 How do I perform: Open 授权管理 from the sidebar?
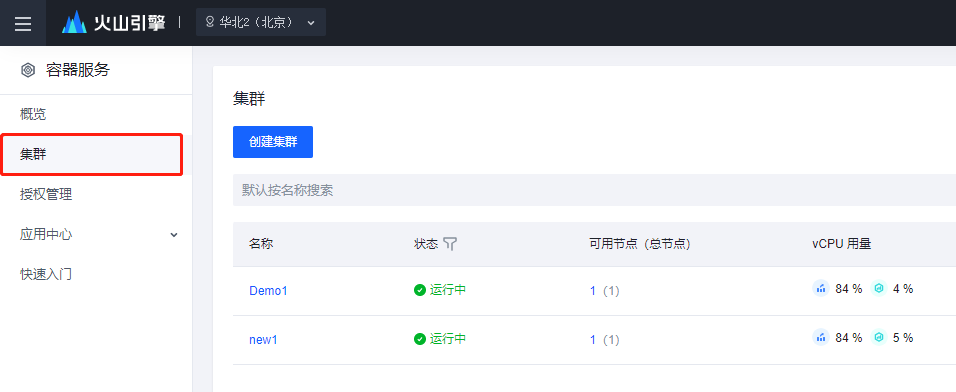tap(46, 194)
